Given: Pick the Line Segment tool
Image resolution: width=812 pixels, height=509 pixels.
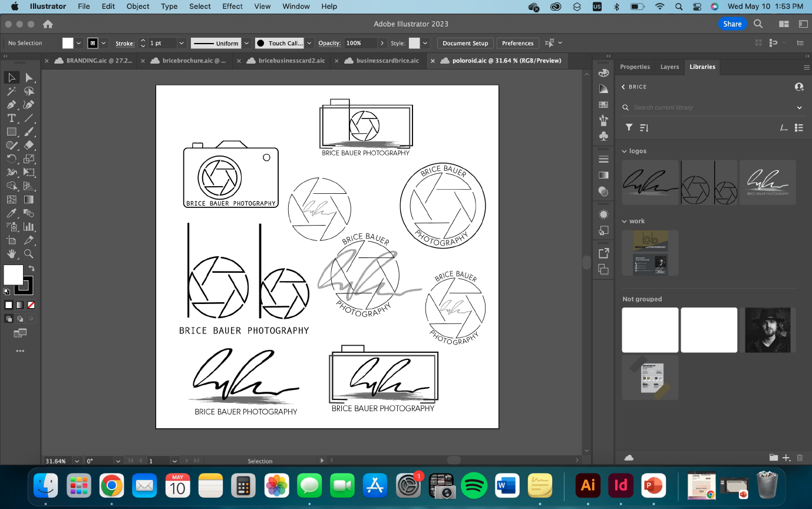Looking at the screenshot, I should click(x=29, y=118).
